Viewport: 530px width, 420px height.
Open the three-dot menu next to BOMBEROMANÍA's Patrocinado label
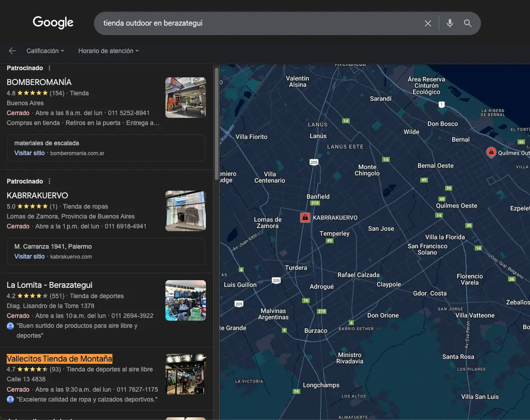(x=49, y=68)
